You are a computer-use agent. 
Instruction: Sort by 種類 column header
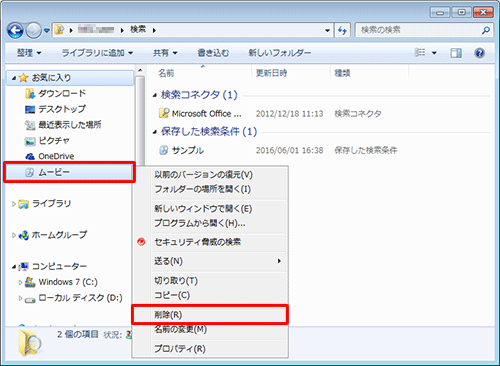pyautogui.click(x=342, y=73)
